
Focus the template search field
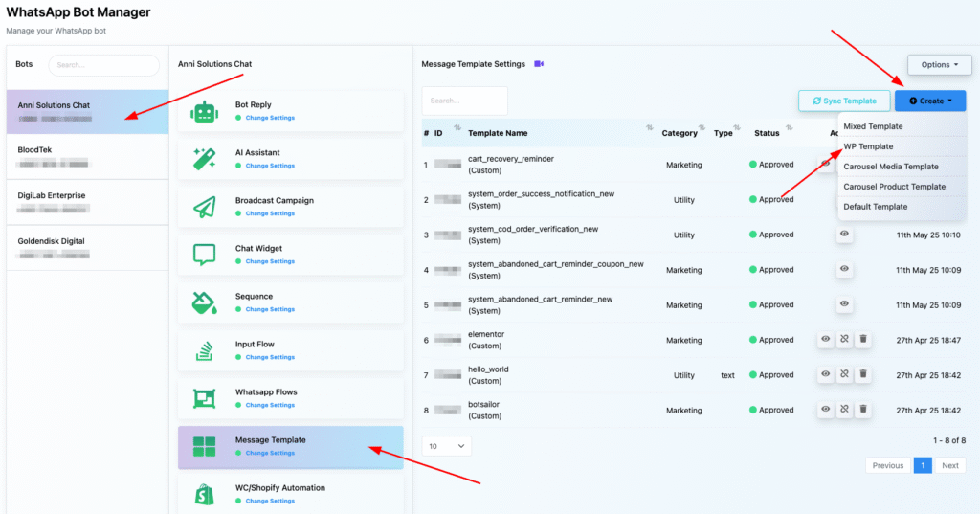pos(464,101)
